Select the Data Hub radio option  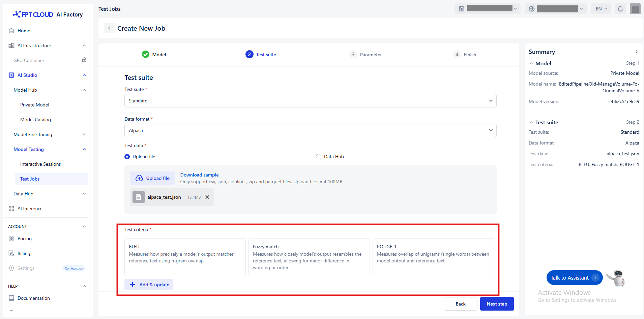(x=319, y=157)
